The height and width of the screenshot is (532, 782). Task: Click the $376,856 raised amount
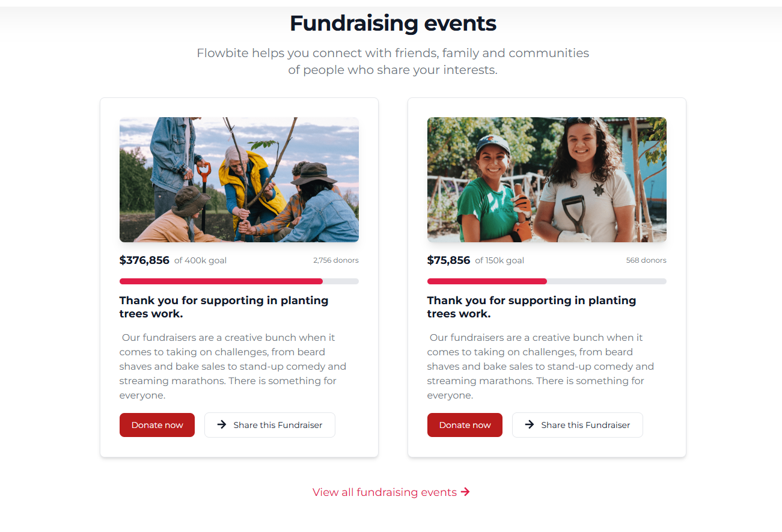(x=144, y=260)
